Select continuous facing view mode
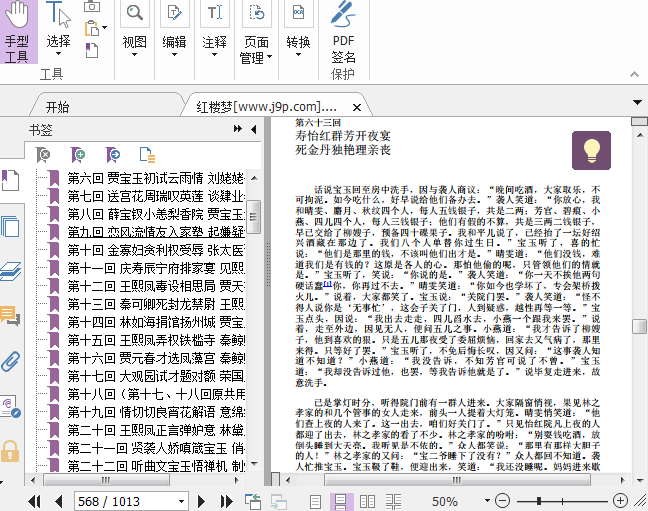 pyautogui.click(x=393, y=501)
